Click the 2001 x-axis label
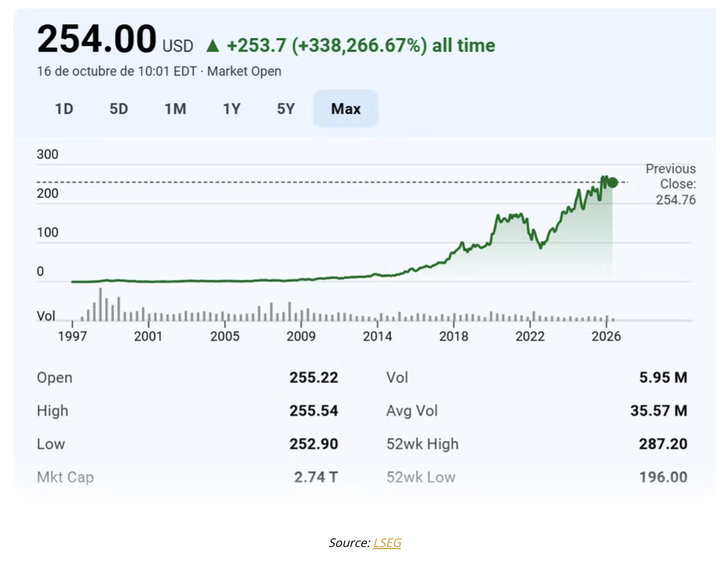The height and width of the screenshot is (564, 728). [148, 336]
